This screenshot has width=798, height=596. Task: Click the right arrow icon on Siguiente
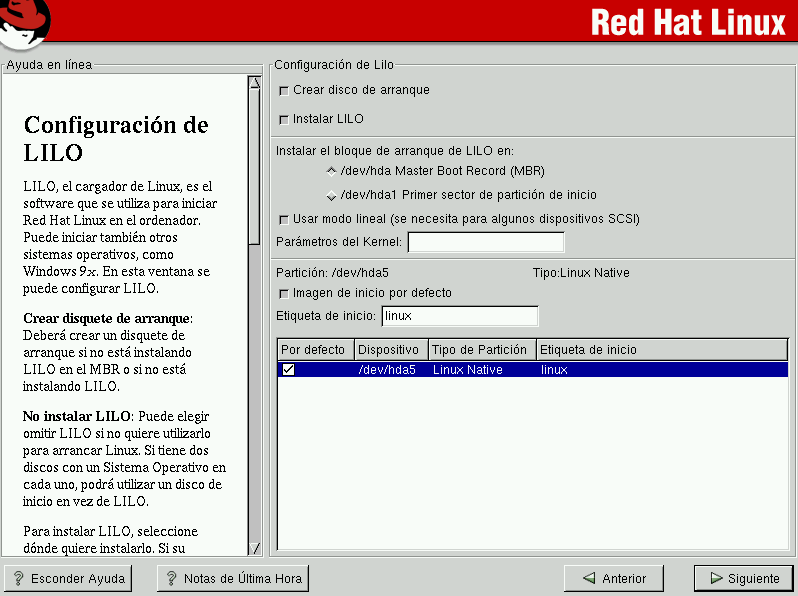click(x=715, y=578)
